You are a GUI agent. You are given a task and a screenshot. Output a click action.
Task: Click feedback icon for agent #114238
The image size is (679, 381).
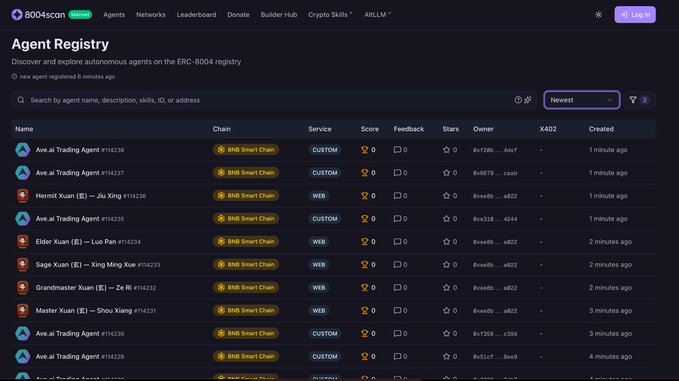coord(397,150)
